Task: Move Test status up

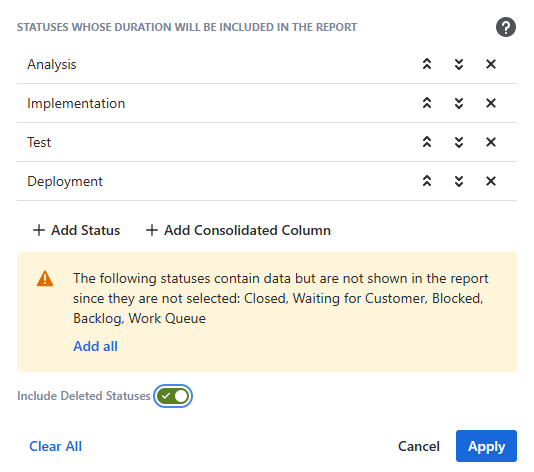Action: point(427,142)
